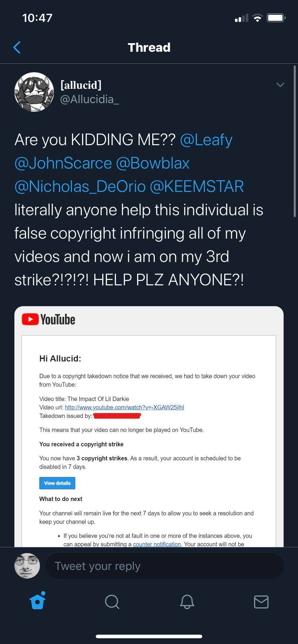The height and width of the screenshot is (644, 298).
Task: Tap your avatar next to the reply field
Action: point(27,565)
